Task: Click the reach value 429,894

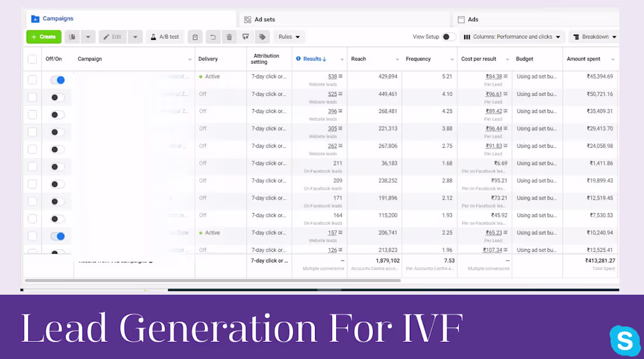Action: pos(388,77)
